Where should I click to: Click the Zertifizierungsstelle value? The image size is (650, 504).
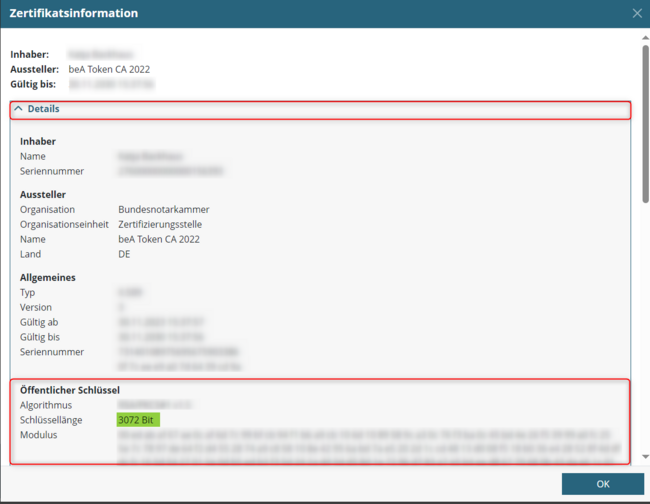pyautogui.click(x=165, y=225)
